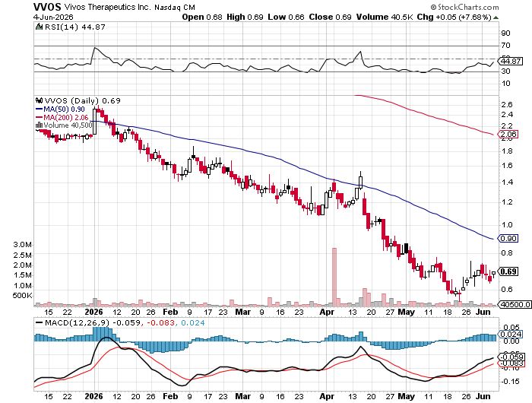Click the MACD -0.059 legend value
532x403 pixels.
coord(126,322)
